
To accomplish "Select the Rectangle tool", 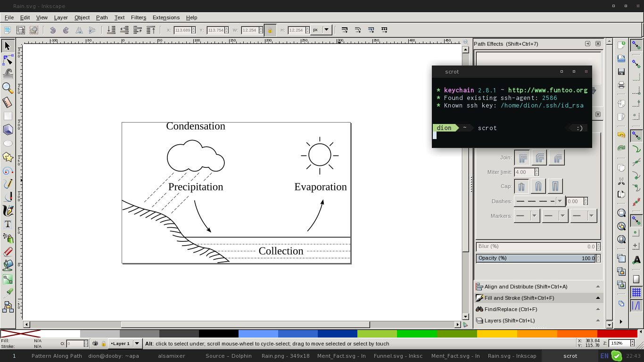I will click(x=8, y=115).
